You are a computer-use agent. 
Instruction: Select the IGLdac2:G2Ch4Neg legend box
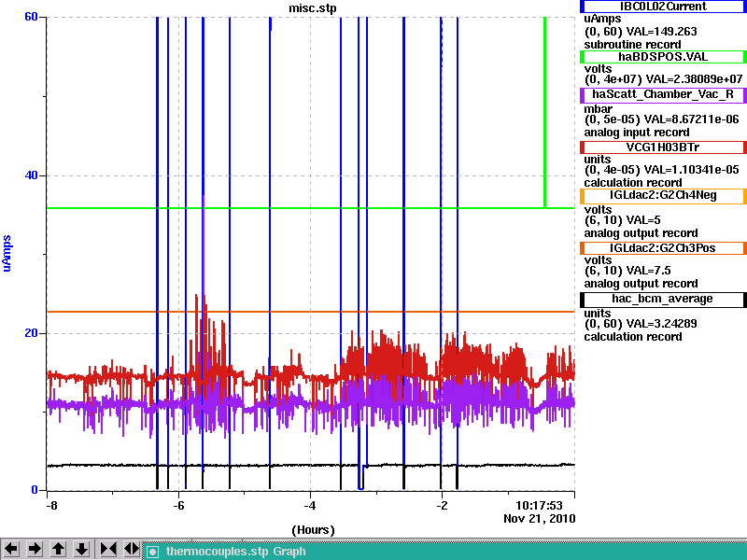[663, 196]
